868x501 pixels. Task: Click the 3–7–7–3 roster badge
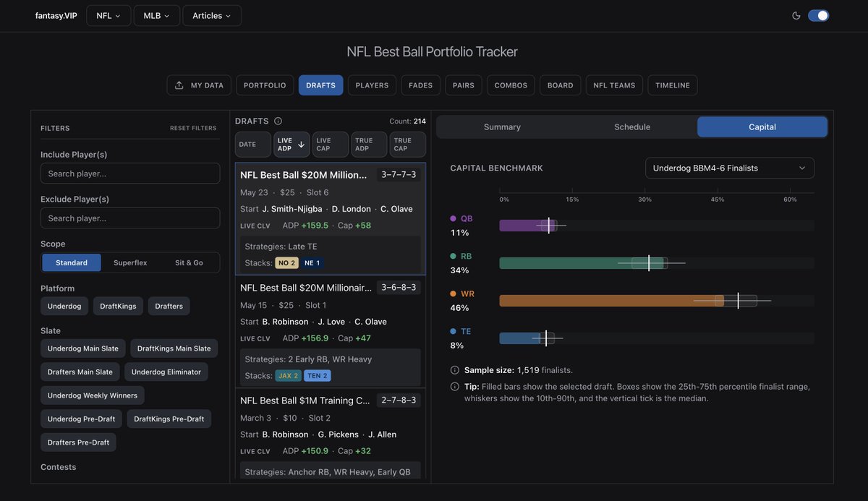[x=399, y=175]
